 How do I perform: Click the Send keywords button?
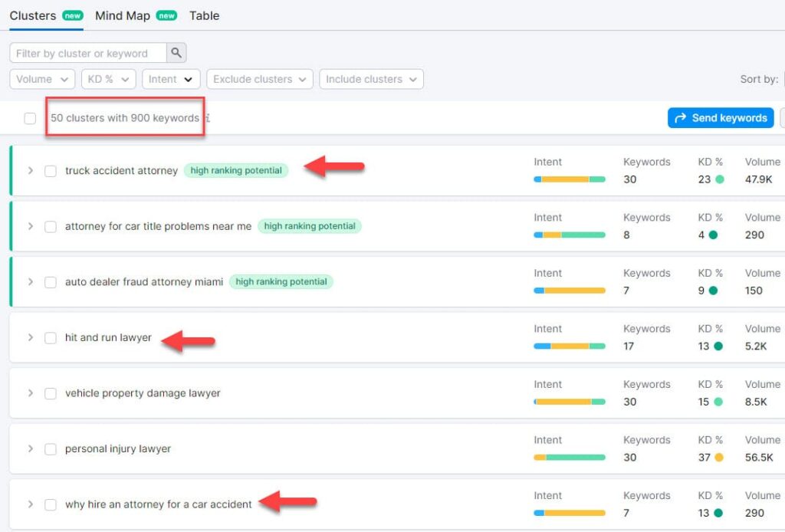[721, 118]
